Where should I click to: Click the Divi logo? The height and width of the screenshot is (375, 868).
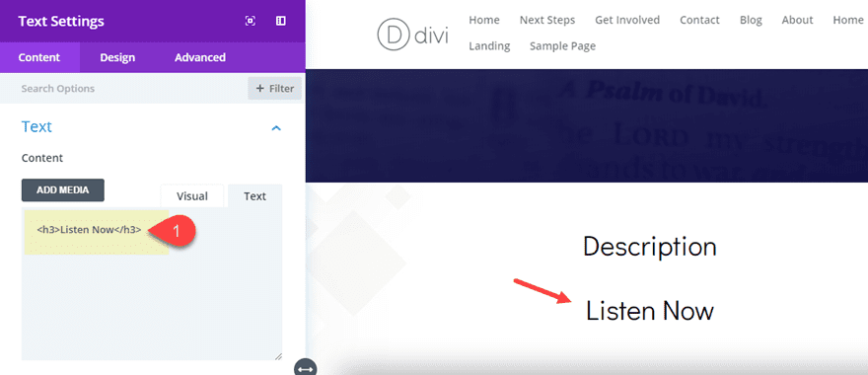413,35
